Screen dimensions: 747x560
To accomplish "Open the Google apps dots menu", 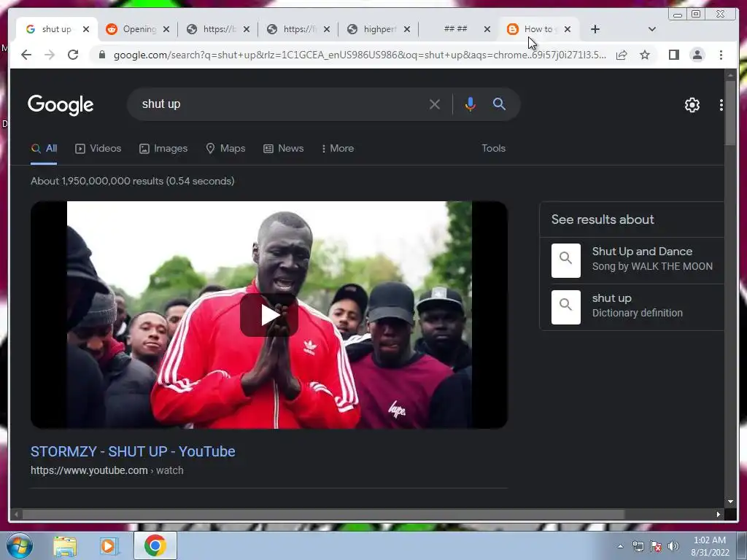I will point(721,105).
